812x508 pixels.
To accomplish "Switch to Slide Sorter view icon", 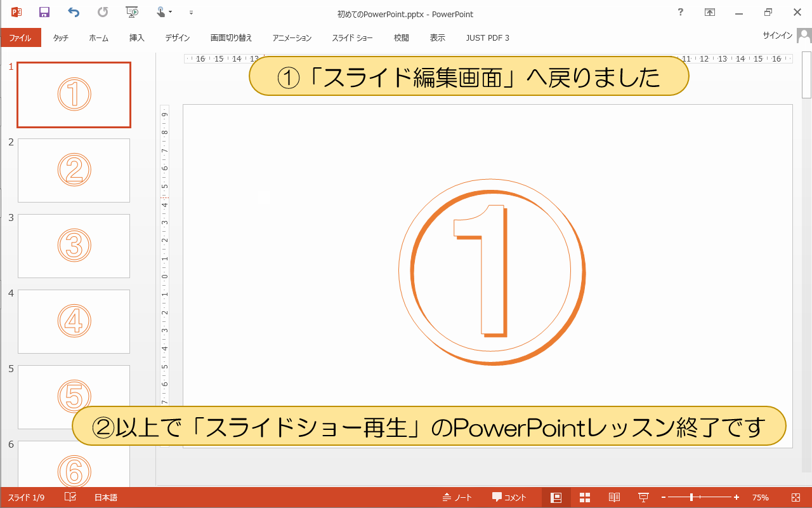I will [x=585, y=498].
